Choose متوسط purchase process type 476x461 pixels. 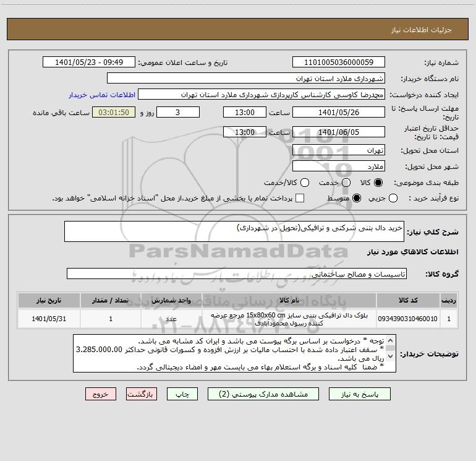coord(357,198)
